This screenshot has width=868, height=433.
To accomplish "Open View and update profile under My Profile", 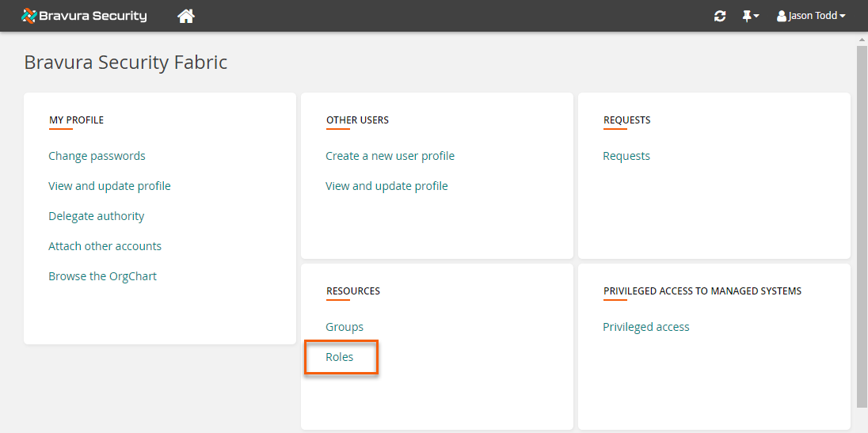I will pyautogui.click(x=109, y=186).
